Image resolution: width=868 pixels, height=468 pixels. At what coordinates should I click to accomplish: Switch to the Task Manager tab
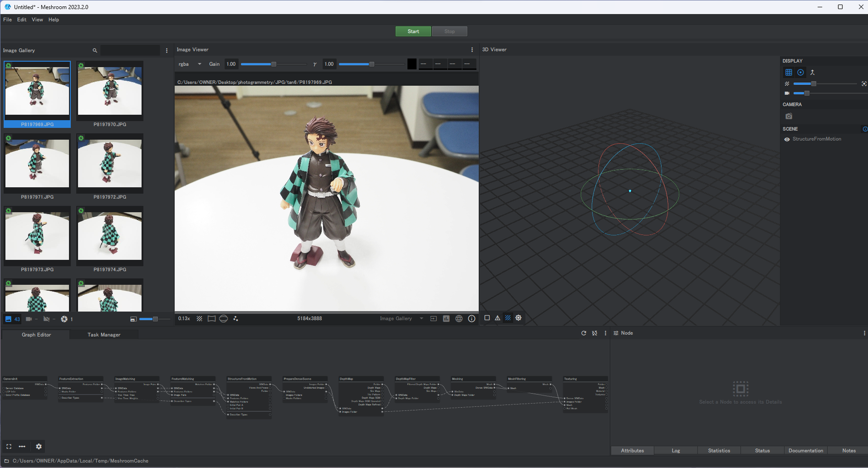[x=104, y=335]
